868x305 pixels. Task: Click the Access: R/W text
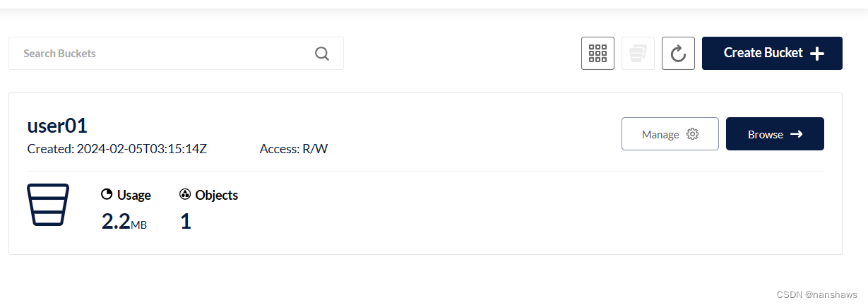[x=294, y=149]
